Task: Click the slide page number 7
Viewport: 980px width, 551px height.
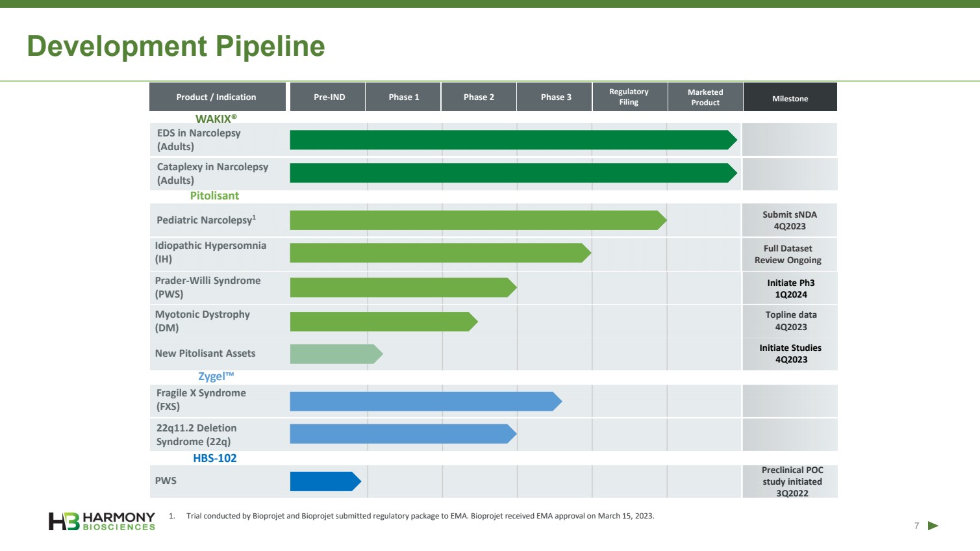Action: (x=917, y=526)
